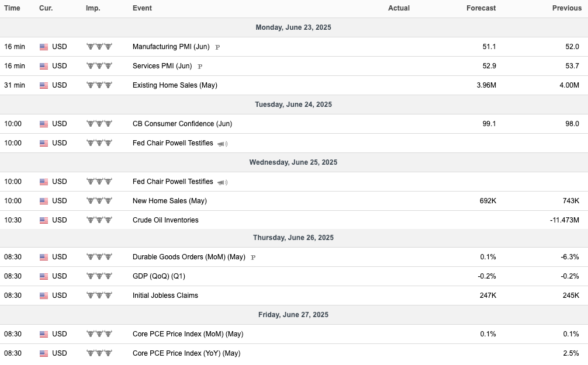Click the US flag in Core PCE MoM row
This screenshot has width=588, height=365.
44,334
